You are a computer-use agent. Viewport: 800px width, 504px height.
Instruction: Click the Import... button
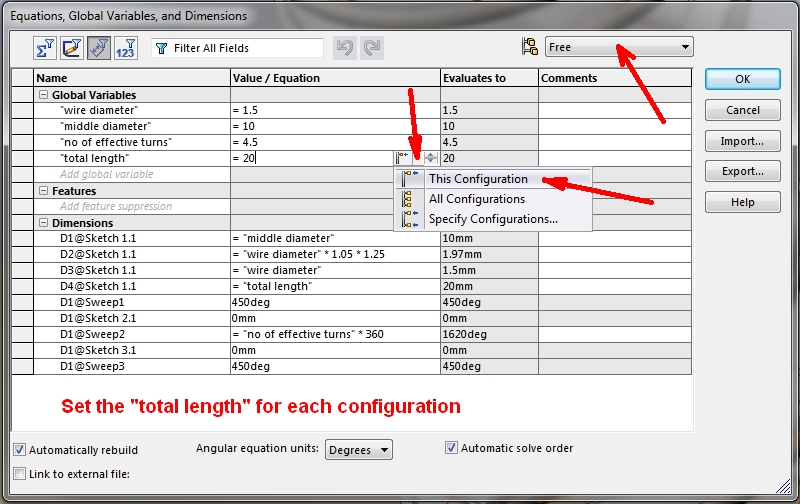[x=742, y=141]
